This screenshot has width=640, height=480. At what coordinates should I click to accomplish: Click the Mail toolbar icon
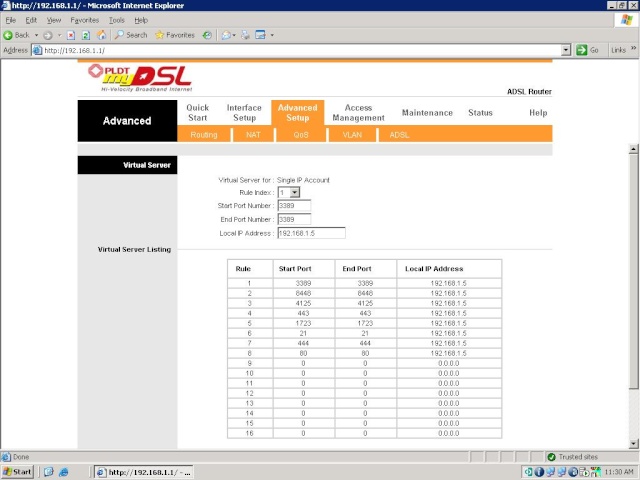[x=226, y=35]
